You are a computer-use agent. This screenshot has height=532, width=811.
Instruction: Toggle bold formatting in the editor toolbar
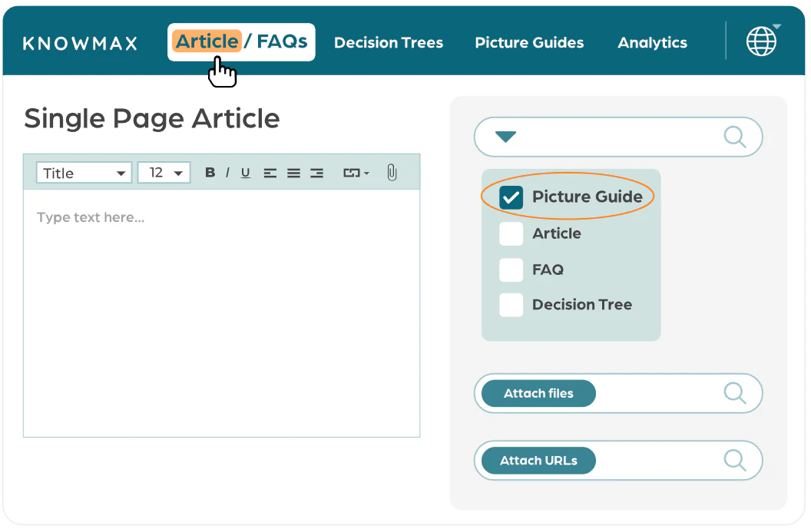(210, 173)
